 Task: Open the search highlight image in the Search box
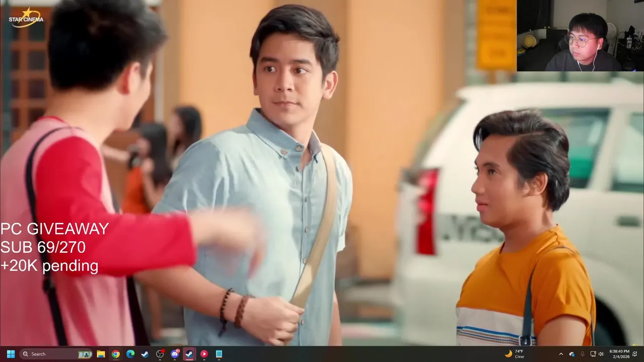[x=85, y=354]
